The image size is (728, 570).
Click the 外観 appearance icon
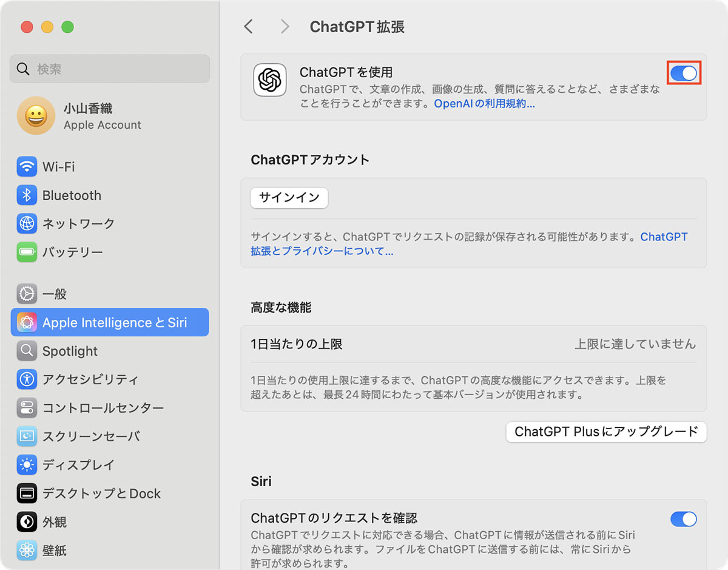(x=27, y=522)
